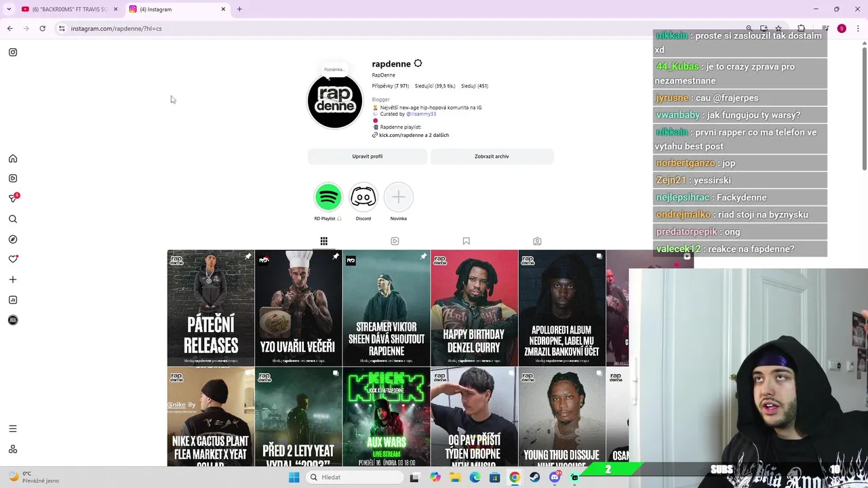
Task: Open Happy Birthday Denzel Curry post
Action: coord(474,308)
